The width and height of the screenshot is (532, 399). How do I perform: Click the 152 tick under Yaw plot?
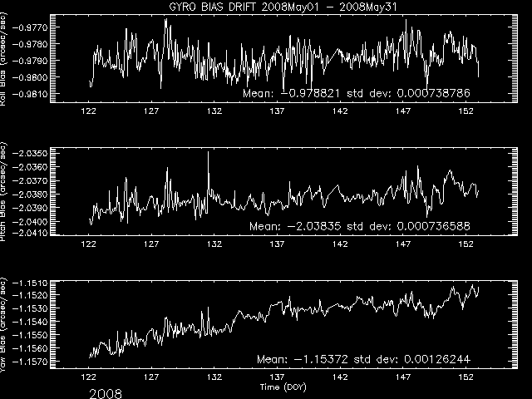click(x=467, y=375)
